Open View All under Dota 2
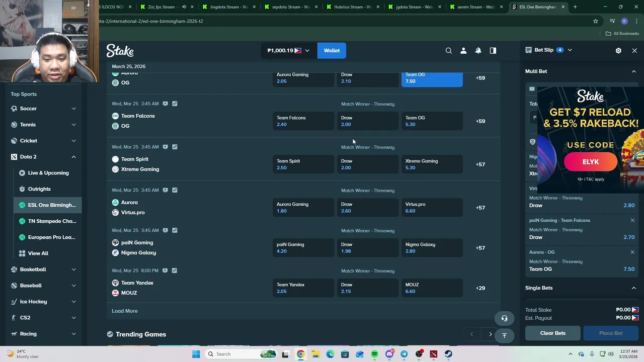 point(38,253)
